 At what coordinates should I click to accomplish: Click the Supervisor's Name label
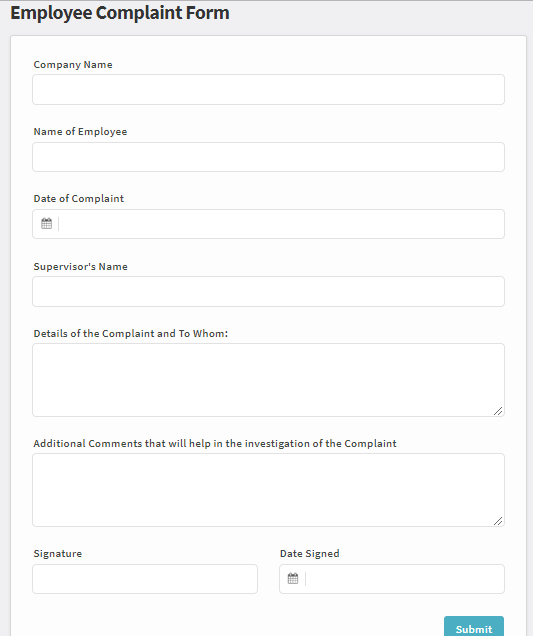pos(81,266)
